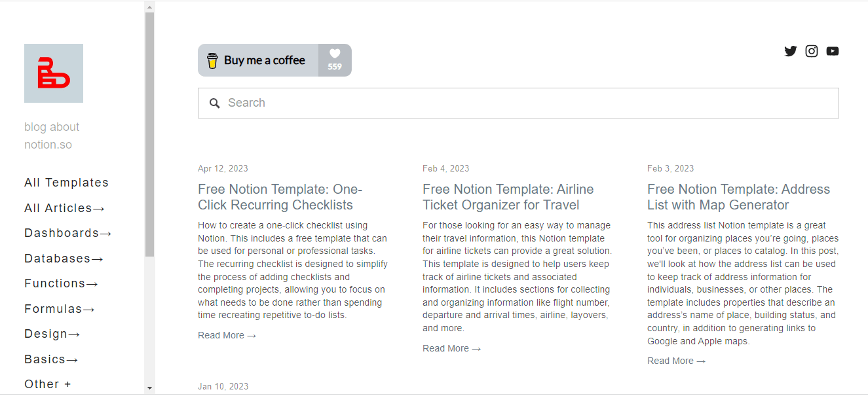Expand the Formulas→ sidebar menu
Image resolution: width=868 pixels, height=396 pixels.
pyautogui.click(x=60, y=309)
